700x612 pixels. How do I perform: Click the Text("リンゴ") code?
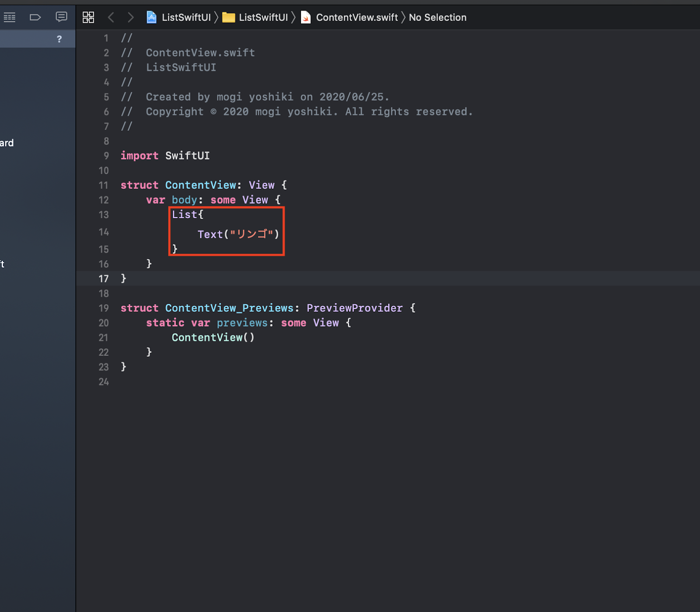coord(238,234)
